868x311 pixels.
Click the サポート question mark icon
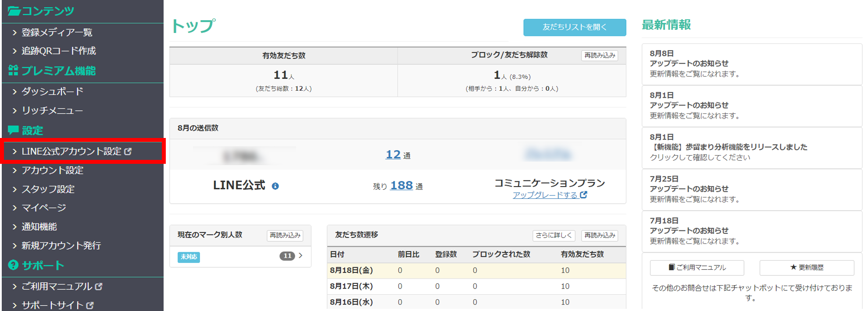click(13, 265)
